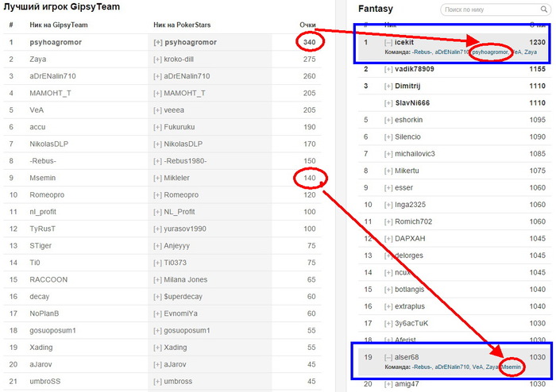Expand the $uperdecay entry
This screenshot has width=556, height=392.
[x=158, y=297]
